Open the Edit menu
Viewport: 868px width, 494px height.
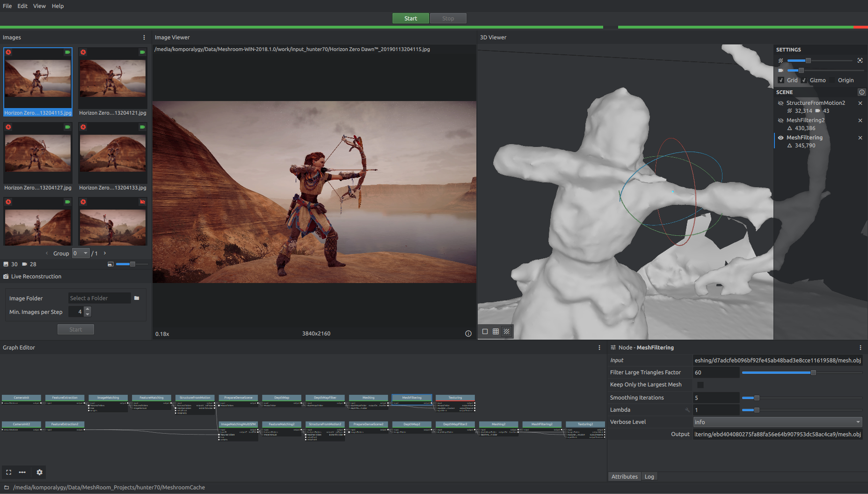22,6
